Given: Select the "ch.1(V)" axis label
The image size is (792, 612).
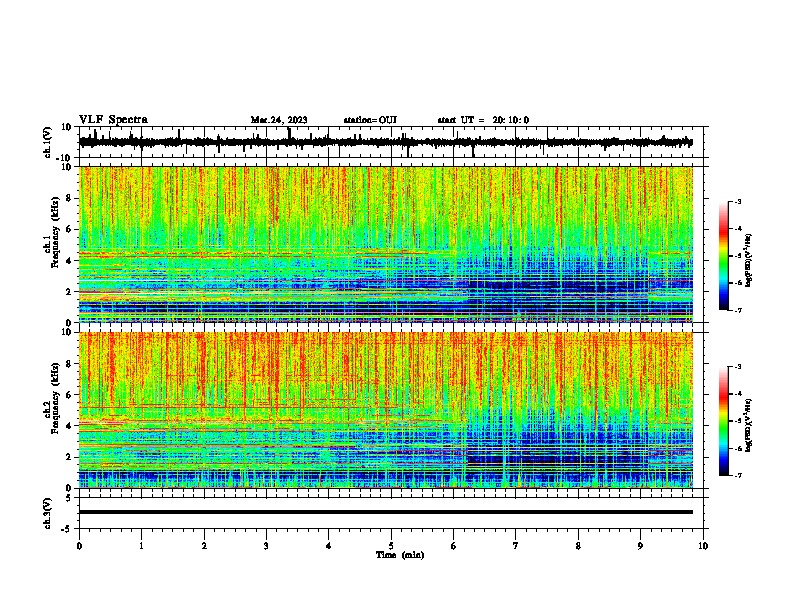Looking at the screenshot, I should point(48,142).
